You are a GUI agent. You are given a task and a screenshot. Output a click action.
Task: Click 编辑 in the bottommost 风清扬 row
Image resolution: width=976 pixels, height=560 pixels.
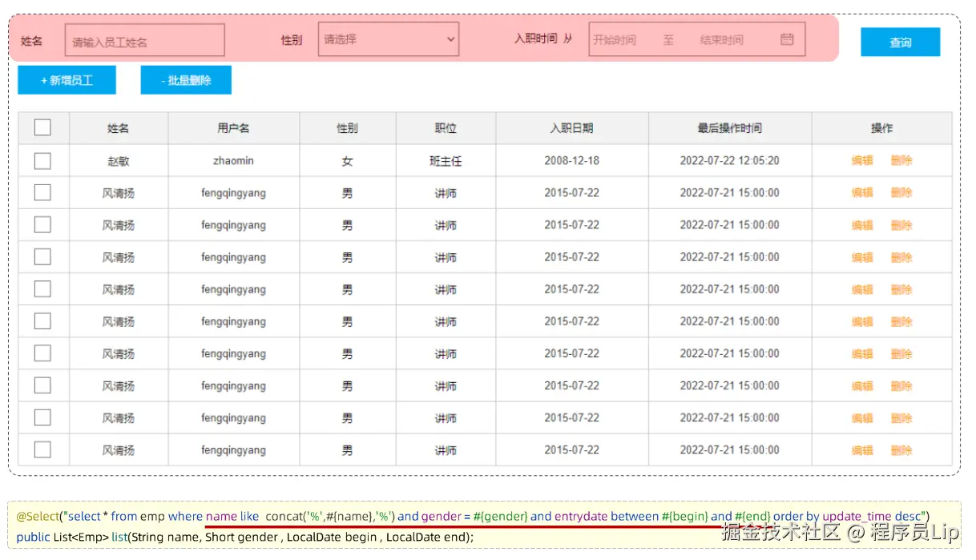click(862, 449)
